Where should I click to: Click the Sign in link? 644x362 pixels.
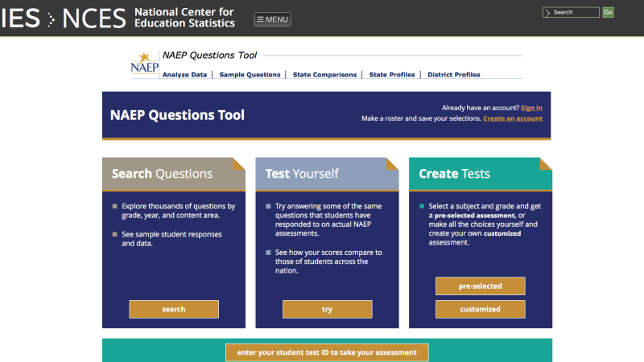point(531,108)
